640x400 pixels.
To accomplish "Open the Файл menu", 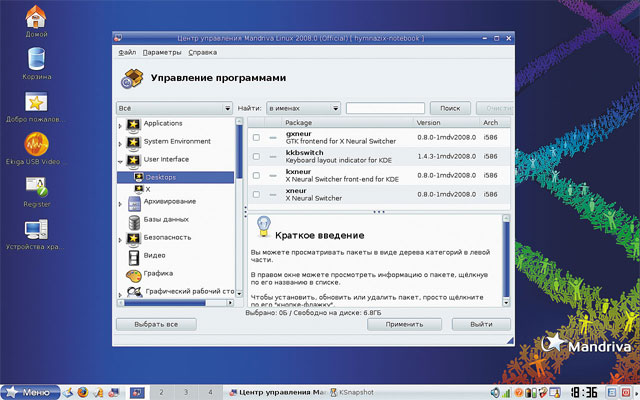I will [x=127, y=52].
